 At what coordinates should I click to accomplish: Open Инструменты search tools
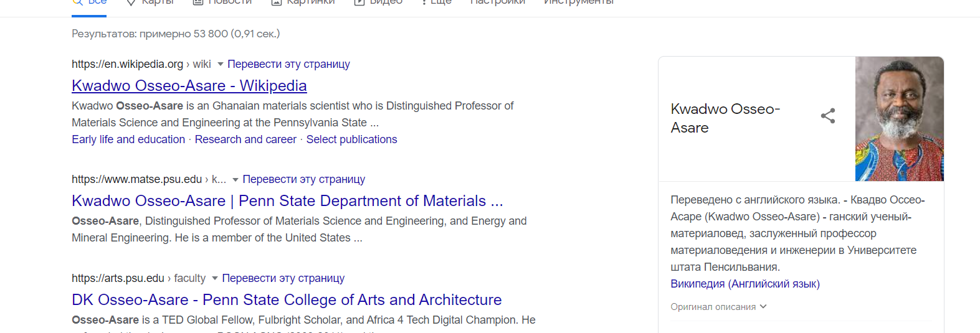click(579, 2)
